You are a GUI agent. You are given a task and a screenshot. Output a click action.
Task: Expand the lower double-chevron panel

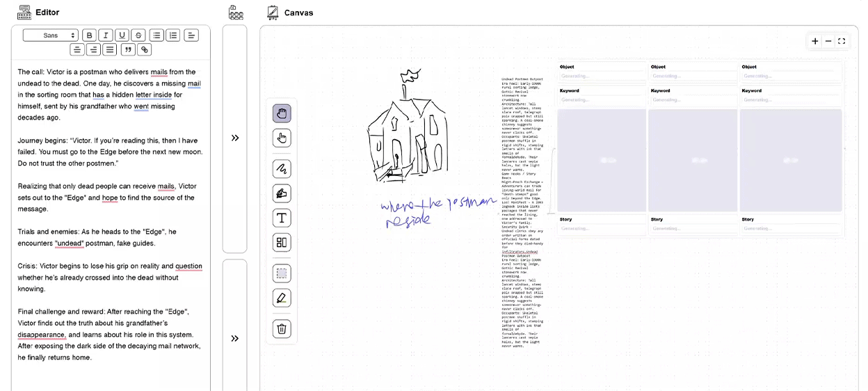235,338
